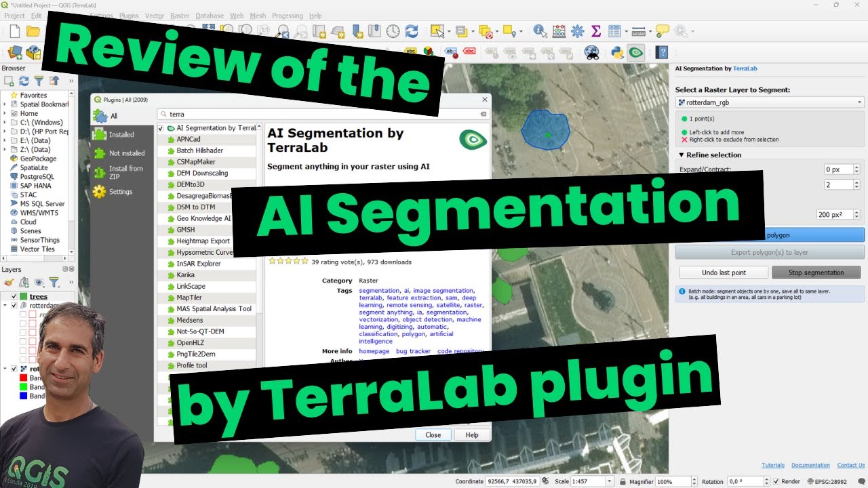Select the Installed tab in Plugins dialog
Image resolution: width=868 pixels, height=488 pixels.
click(x=121, y=134)
